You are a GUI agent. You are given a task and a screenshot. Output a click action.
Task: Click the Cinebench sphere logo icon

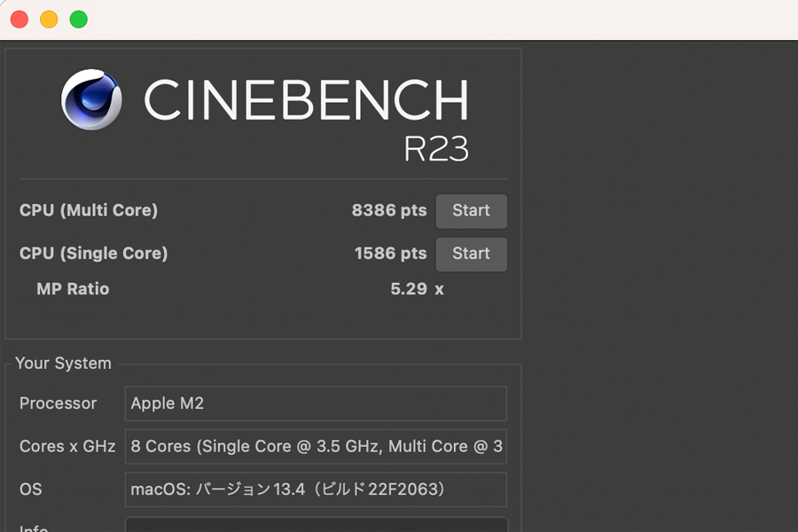[91, 99]
